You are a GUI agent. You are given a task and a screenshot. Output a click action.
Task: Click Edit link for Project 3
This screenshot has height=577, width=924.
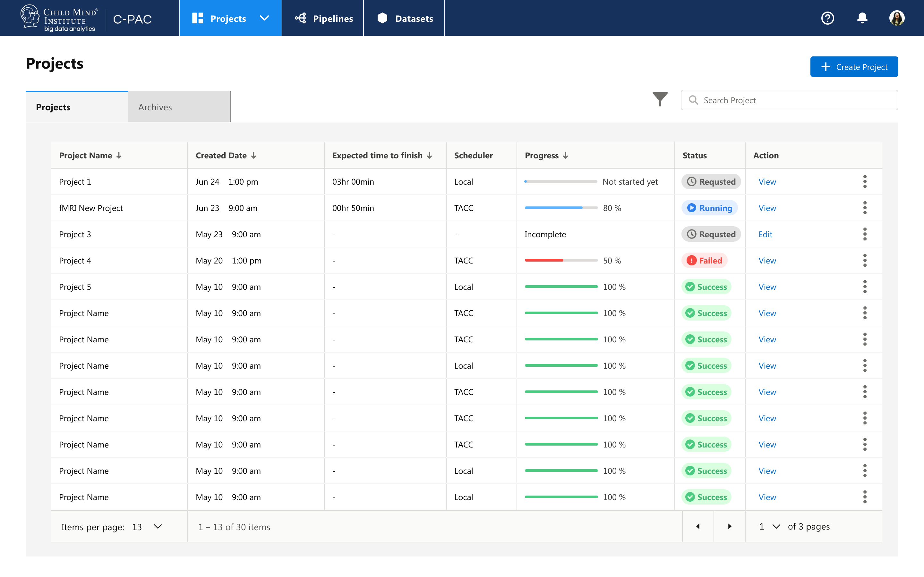[765, 234]
